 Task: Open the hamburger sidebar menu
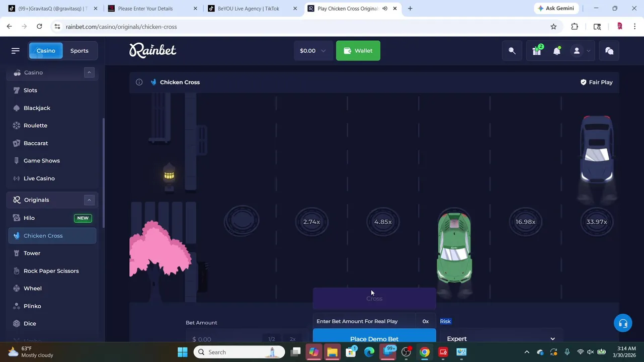[15, 51]
